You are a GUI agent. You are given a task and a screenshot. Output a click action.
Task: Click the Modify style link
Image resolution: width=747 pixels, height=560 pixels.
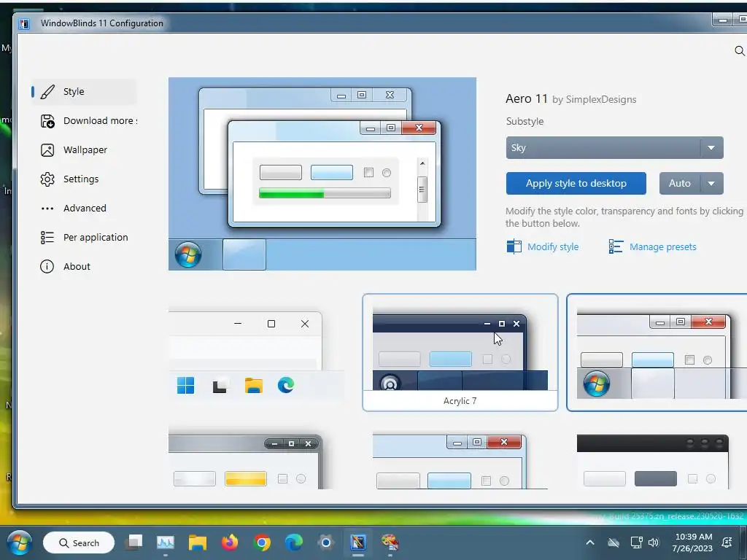[x=553, y=246]
